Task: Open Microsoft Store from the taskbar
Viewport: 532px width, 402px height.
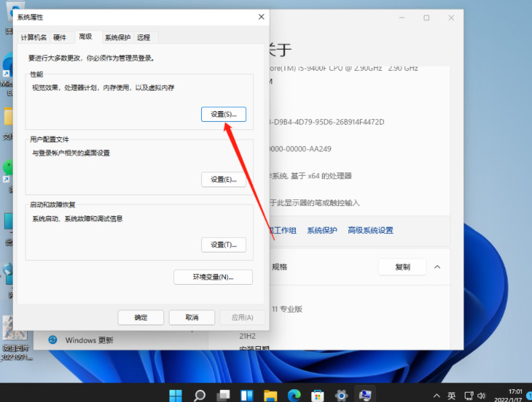Action: [317, 395]
